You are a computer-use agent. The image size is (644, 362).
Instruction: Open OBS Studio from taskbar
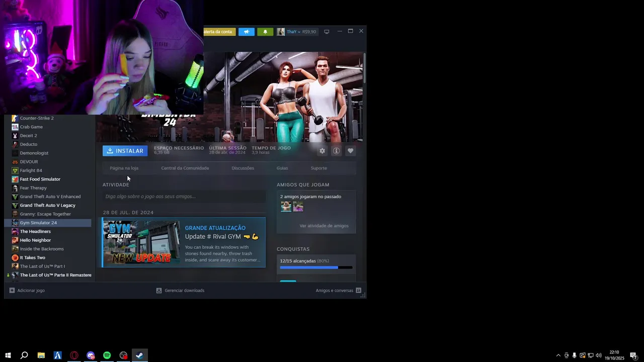tap(123, 355)
